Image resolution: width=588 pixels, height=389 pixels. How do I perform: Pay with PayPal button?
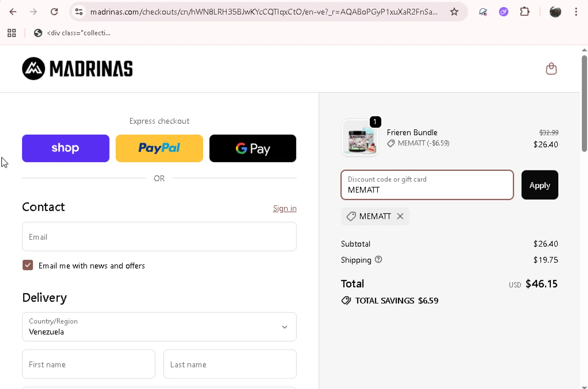159,148
